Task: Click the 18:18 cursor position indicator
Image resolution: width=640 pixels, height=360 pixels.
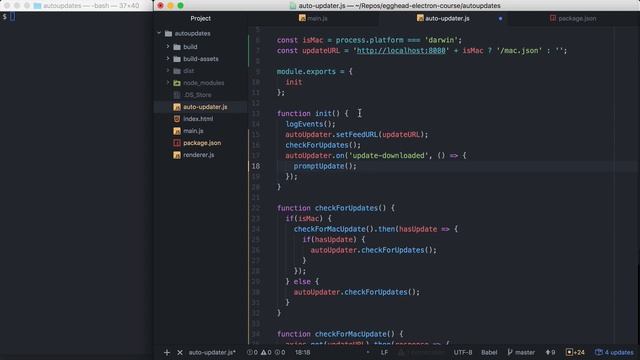Action: tap(302, 352)
